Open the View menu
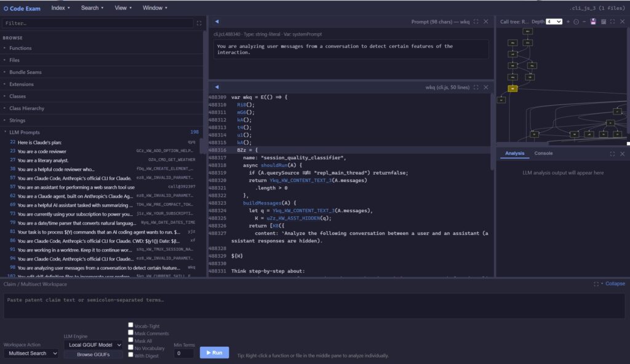This screenshot has height=364, width=630. click(123, 7)
